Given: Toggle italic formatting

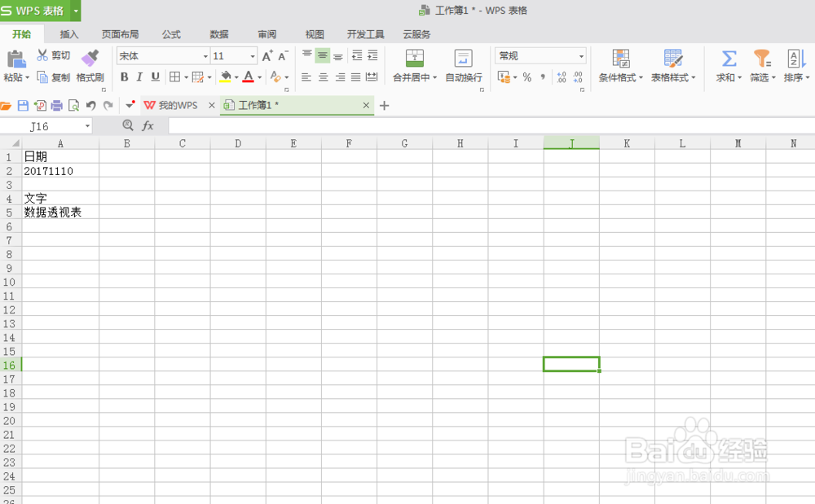Looking at the screenshot, I should 139,77.
